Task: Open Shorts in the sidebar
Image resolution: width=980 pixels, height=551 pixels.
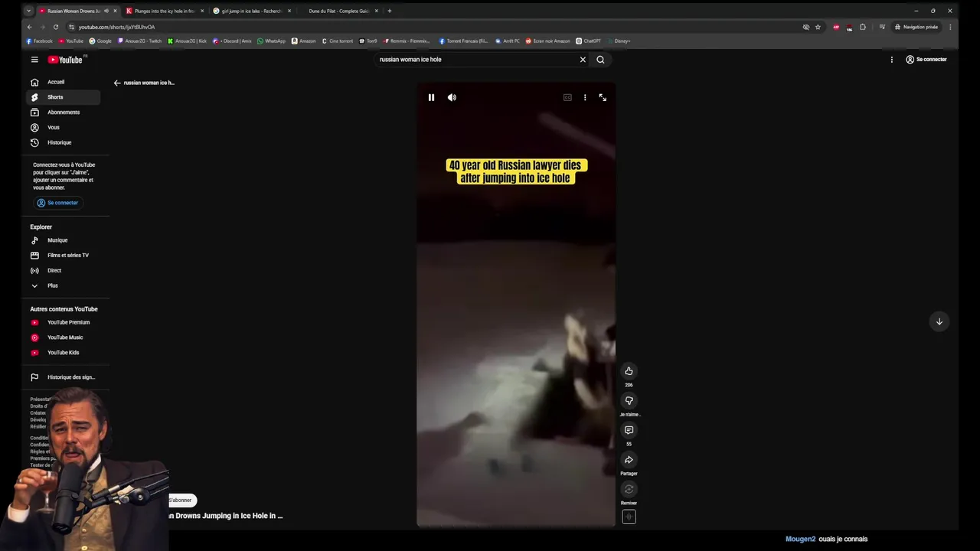Action: click(x=63, y=97)
